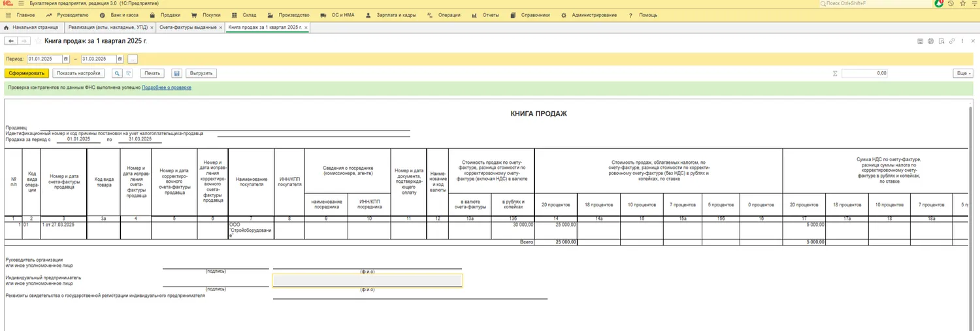Select the КНИГА ПРОДАЖ report title
This screenshot has width=980, height=331.
tap(538, 114)
